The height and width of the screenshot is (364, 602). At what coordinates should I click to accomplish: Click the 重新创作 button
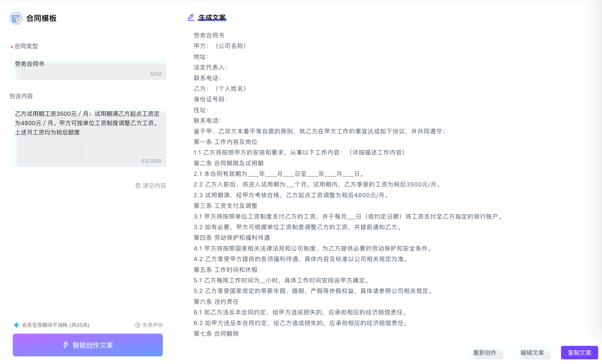pyautogui.click(x=485, y=352)
